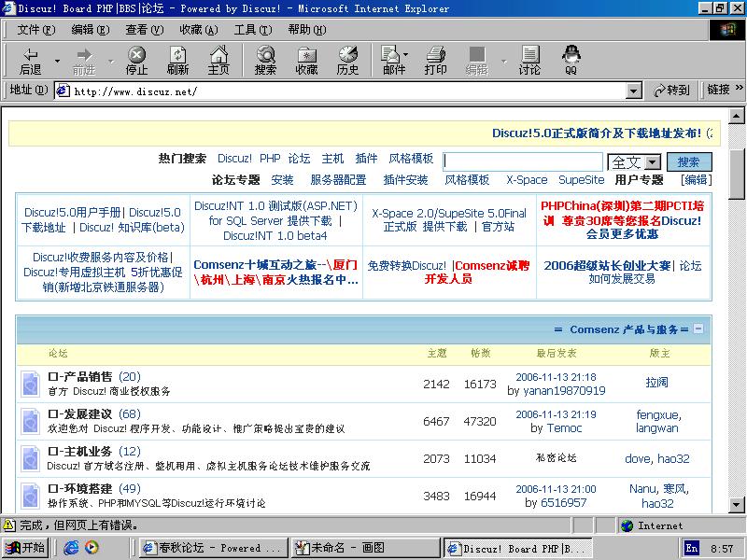
Task: Click the Go (转到) button
Action: (x=671, y=90)
